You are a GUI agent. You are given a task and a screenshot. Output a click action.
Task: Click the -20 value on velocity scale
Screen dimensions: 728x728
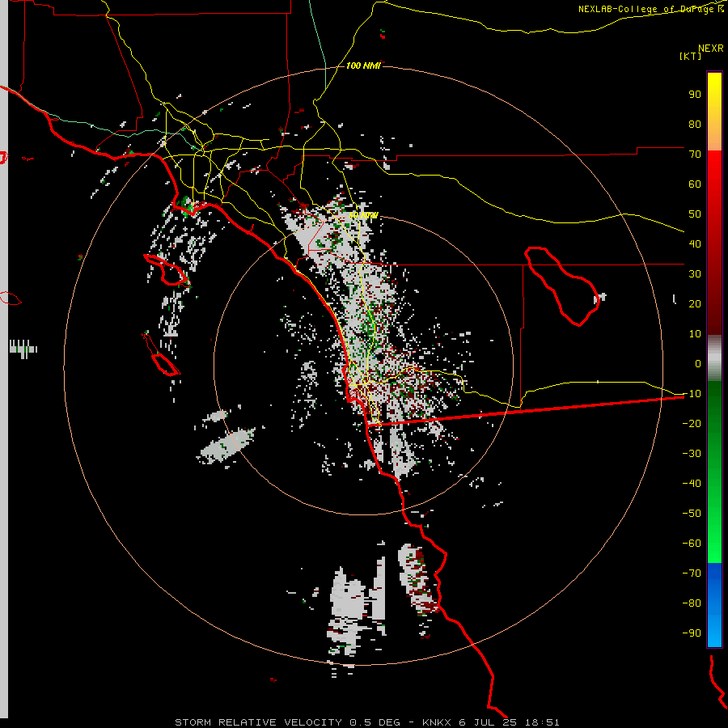click(692, 423)
